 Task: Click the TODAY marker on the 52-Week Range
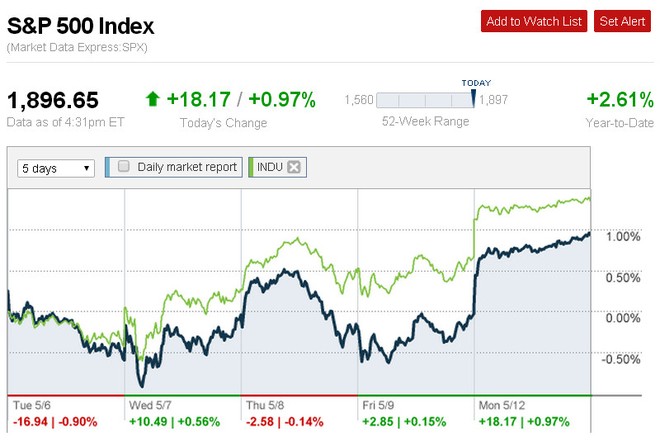point(474,83)
